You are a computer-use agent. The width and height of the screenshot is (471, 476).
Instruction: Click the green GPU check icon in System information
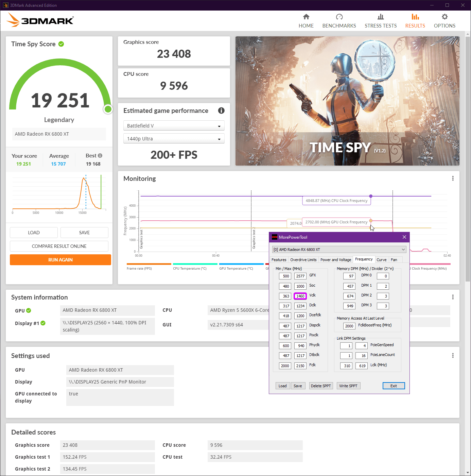[x=29, y=310]
